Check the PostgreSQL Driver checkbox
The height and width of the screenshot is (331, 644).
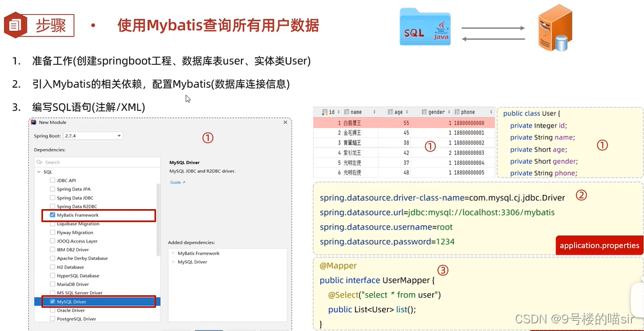tap(52, 319)
